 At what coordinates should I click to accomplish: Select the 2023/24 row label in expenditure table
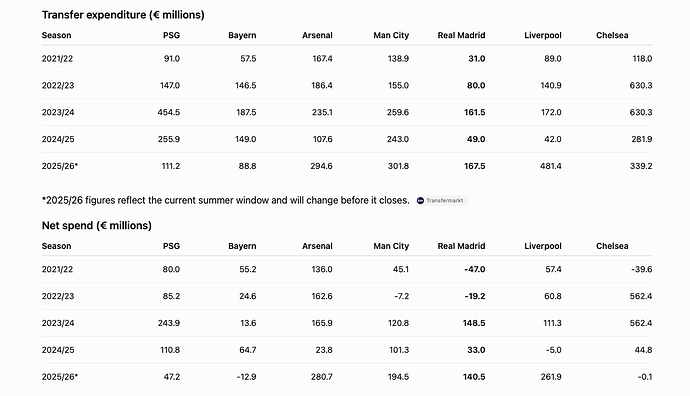coord(58,112)
